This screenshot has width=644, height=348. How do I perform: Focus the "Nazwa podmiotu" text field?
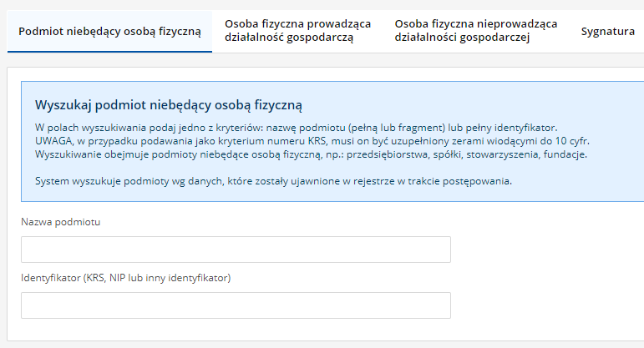tap(236, 250)
